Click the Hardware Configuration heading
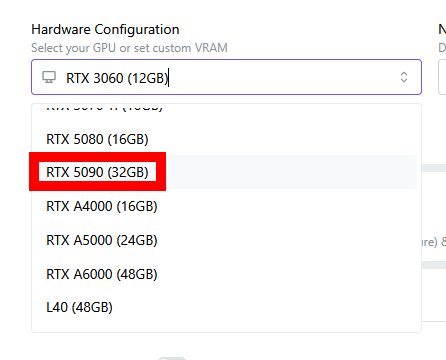The height and width of the screenshot is (360, 446). (105, 29)
